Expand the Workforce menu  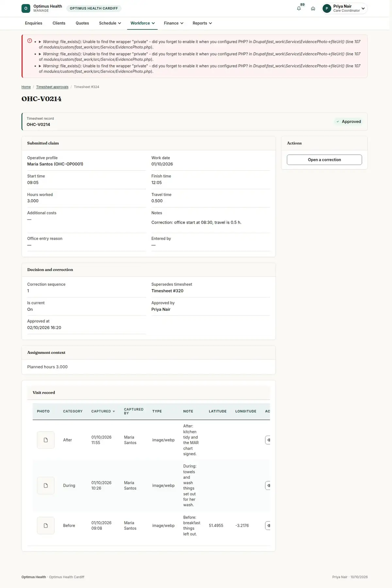click(x=142, y=23)
